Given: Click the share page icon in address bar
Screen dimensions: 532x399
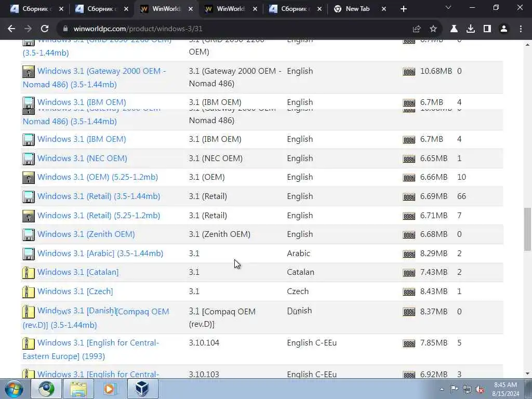Looking at the screenshot, I should pyautogui.click(x=417, y=29).
